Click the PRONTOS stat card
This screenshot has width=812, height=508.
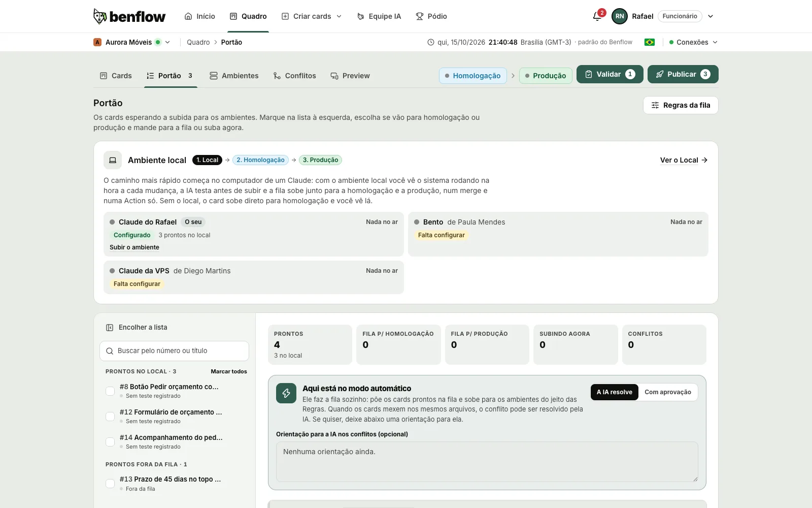[x=310, y=344]
